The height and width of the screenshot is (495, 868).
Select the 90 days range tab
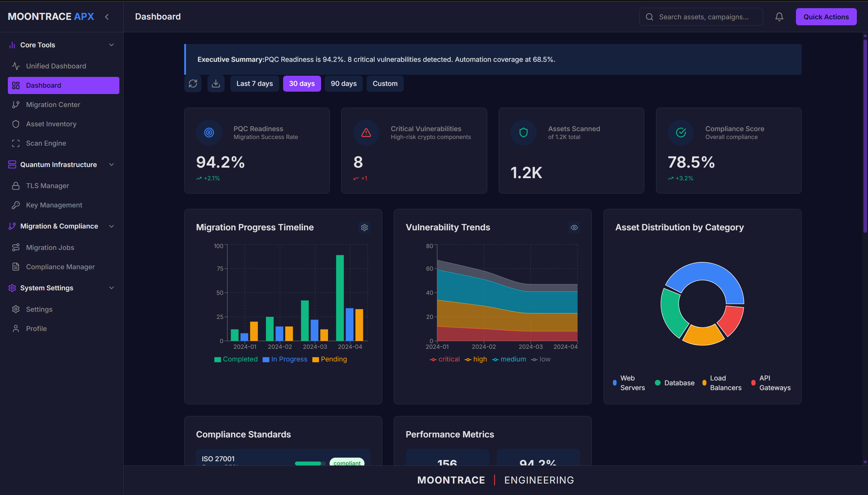343,84
